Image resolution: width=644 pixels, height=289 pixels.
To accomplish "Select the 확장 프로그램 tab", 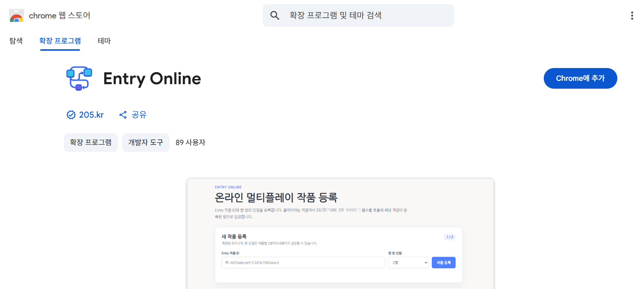I will (x=60, y=41).
